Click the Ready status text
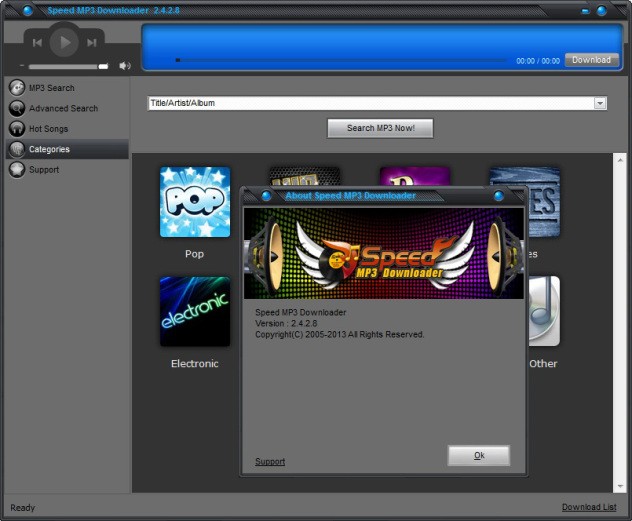This screenshot has width=632, height=521. pos(23,508)
